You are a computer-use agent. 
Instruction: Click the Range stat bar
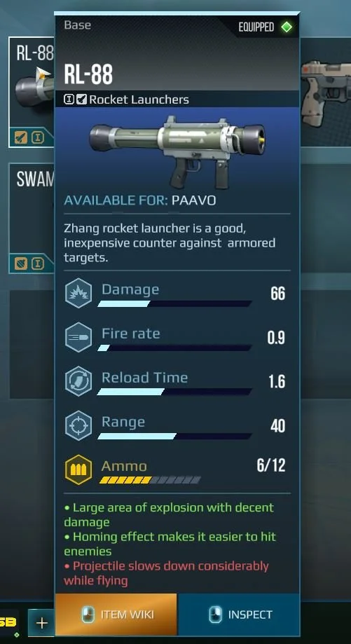tap(174, 436)
